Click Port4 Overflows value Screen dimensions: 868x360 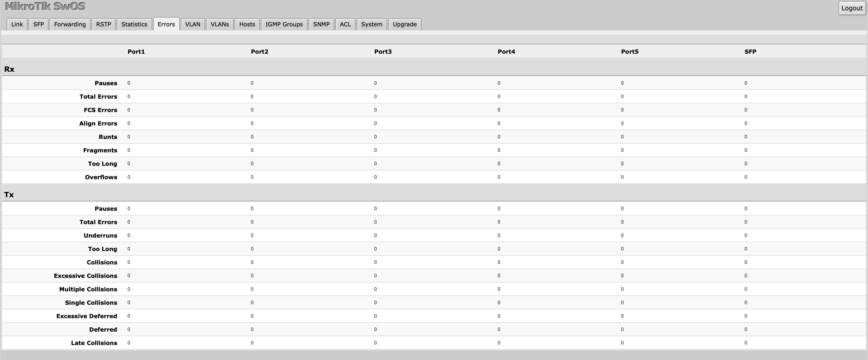coord(499,177)
